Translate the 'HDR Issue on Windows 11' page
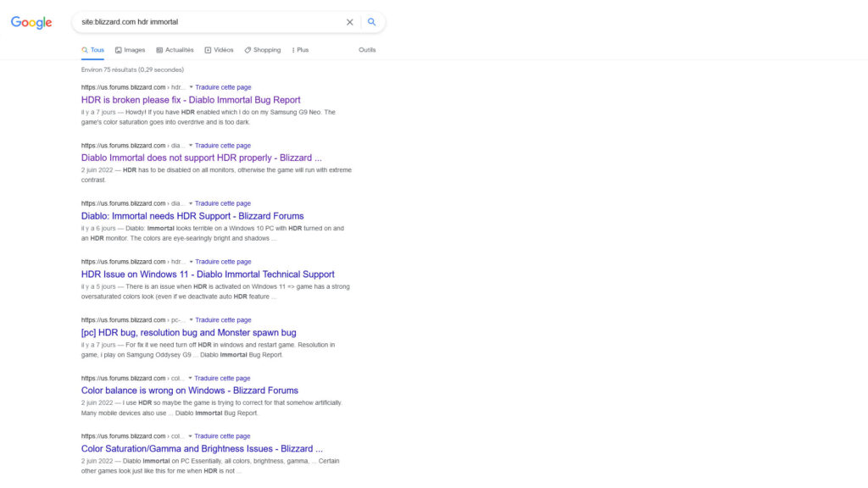Viewport: 868px width, 488px height. pos(223,262)
